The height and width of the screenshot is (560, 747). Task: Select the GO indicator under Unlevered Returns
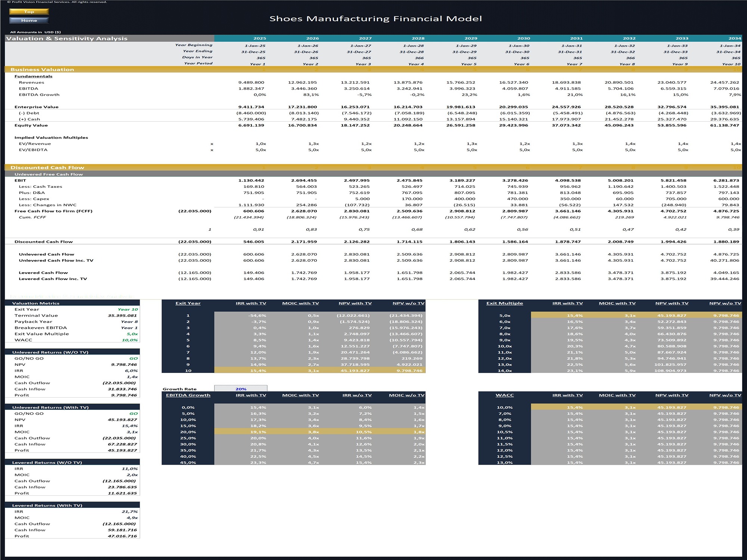133,358
